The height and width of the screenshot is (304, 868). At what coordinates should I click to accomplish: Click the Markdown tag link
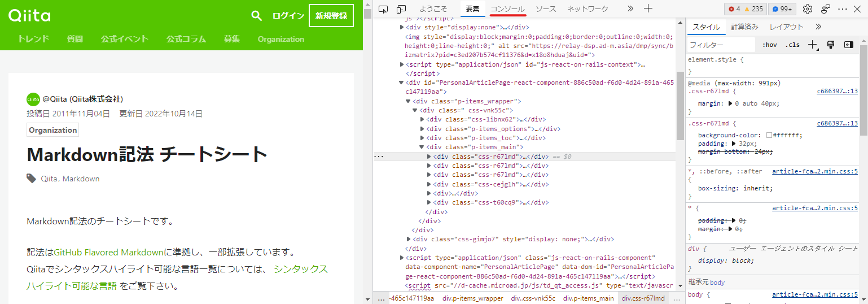(x=81, y=179)
